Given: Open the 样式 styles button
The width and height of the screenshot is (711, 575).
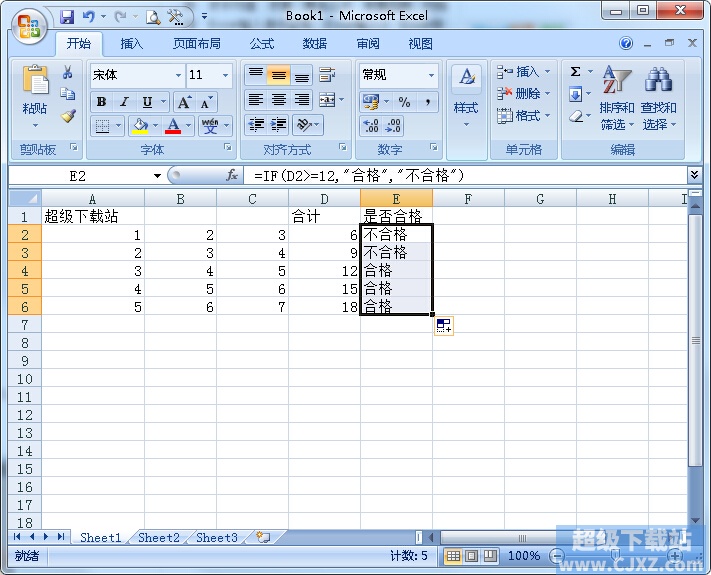Looking at the screenshot, I should 466,97.
